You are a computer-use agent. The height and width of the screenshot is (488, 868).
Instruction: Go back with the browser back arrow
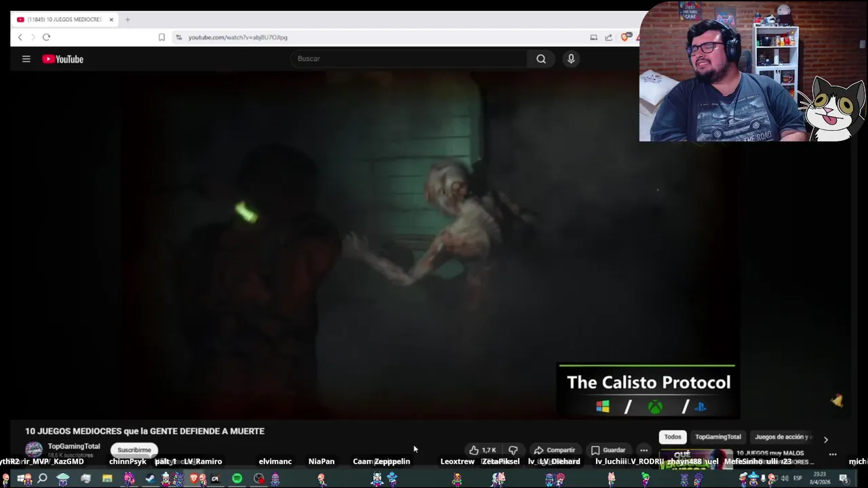point(20,37)
